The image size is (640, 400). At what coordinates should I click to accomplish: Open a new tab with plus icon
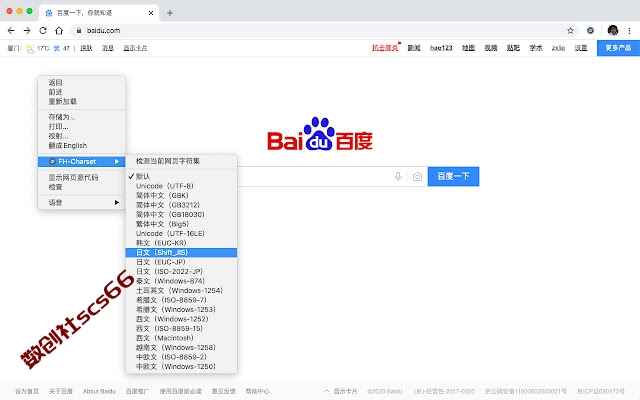pos(170,13)
